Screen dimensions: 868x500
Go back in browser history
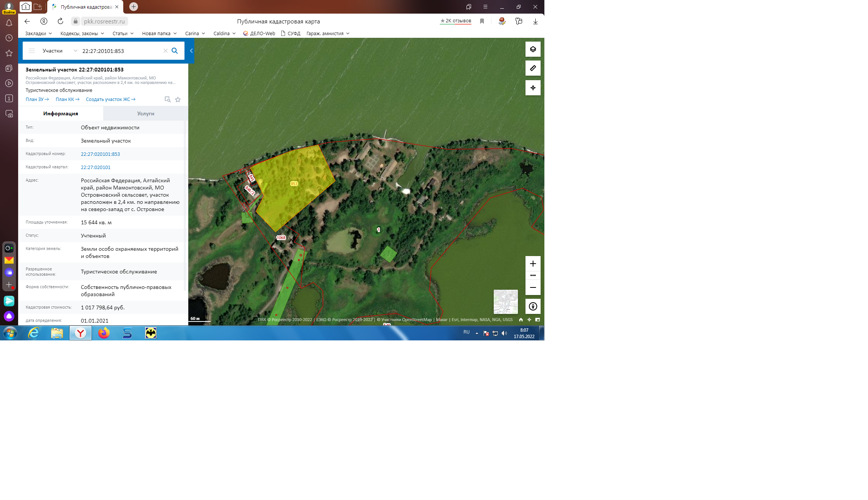27,21
